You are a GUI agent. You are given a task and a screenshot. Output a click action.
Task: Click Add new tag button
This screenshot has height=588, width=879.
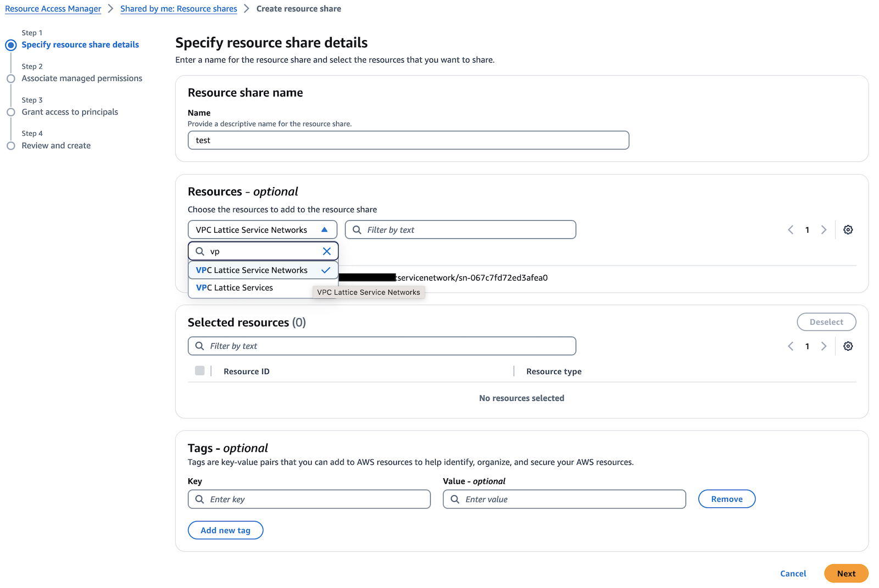[x=225, y=530]
